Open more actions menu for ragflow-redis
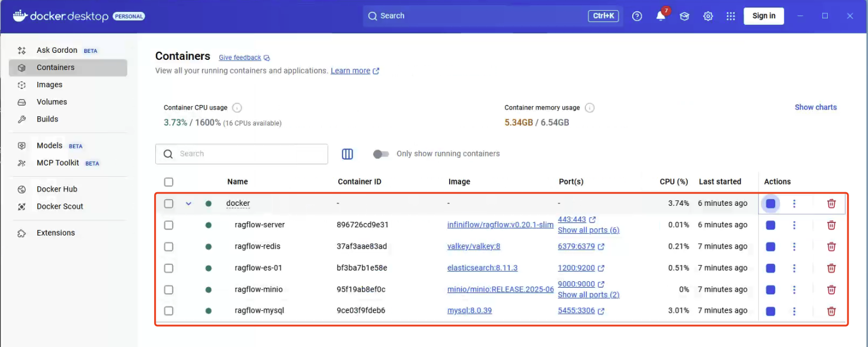Viewport: 868px width, 347px height. click(794, 247)
